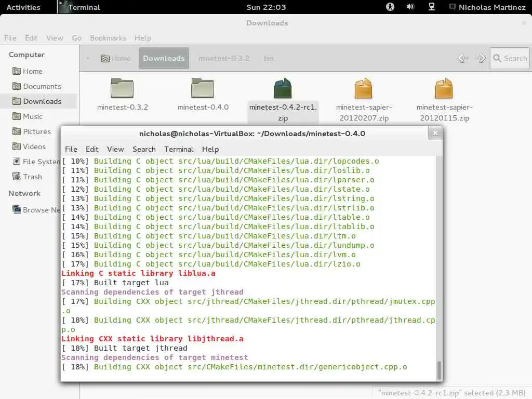Open the terminal window View menu

coord(115,149)
